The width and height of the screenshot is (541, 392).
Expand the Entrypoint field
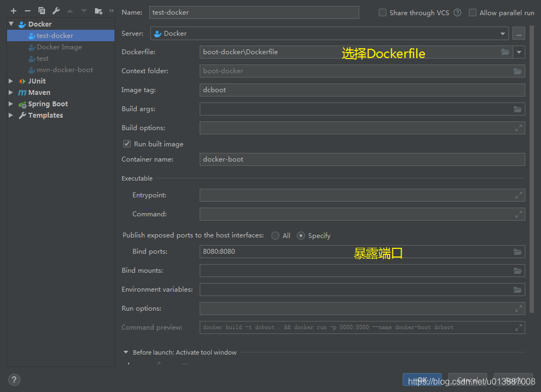coord(518,195)
